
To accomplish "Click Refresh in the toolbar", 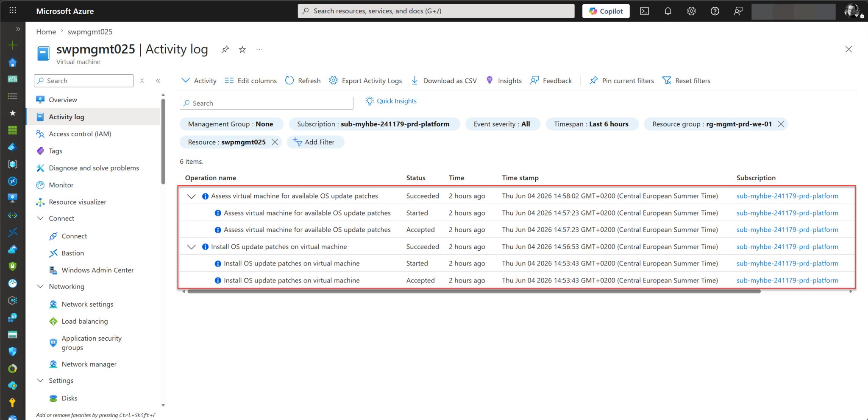I will [303, 81].
